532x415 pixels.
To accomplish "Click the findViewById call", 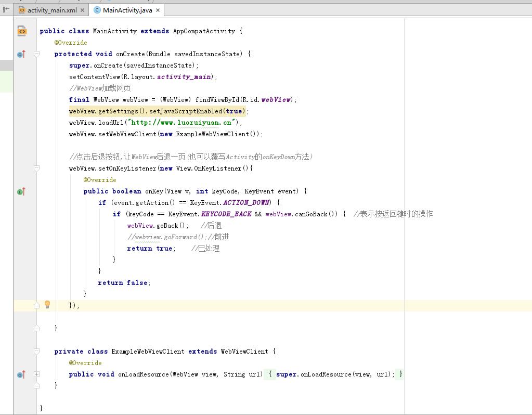I will tap(217, 100).
